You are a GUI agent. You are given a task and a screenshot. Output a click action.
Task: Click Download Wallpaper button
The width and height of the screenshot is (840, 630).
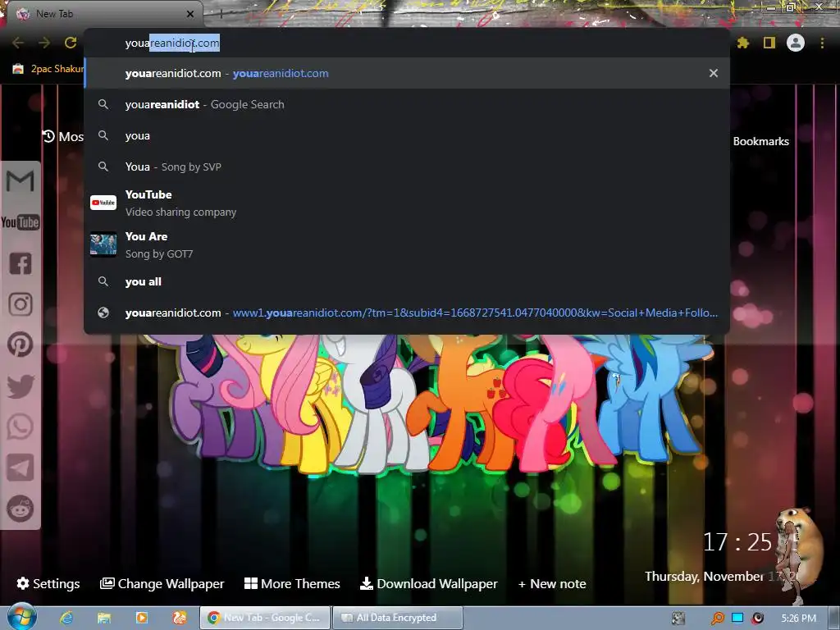tap(428, 583)
